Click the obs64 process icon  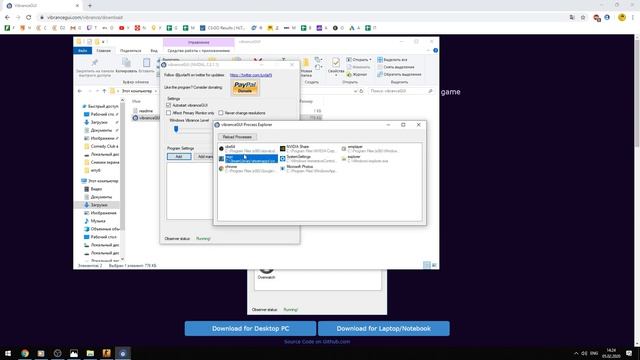coord(221,149)
